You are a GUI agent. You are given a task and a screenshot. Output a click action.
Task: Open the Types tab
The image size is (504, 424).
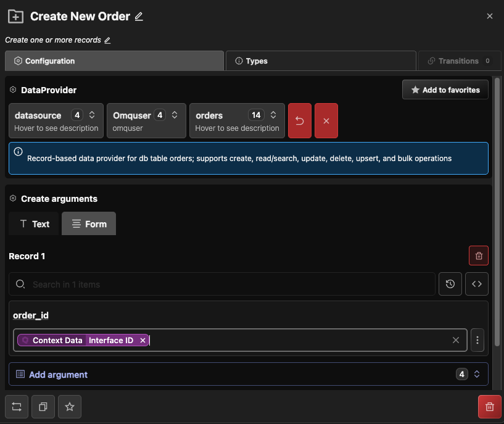321,61
